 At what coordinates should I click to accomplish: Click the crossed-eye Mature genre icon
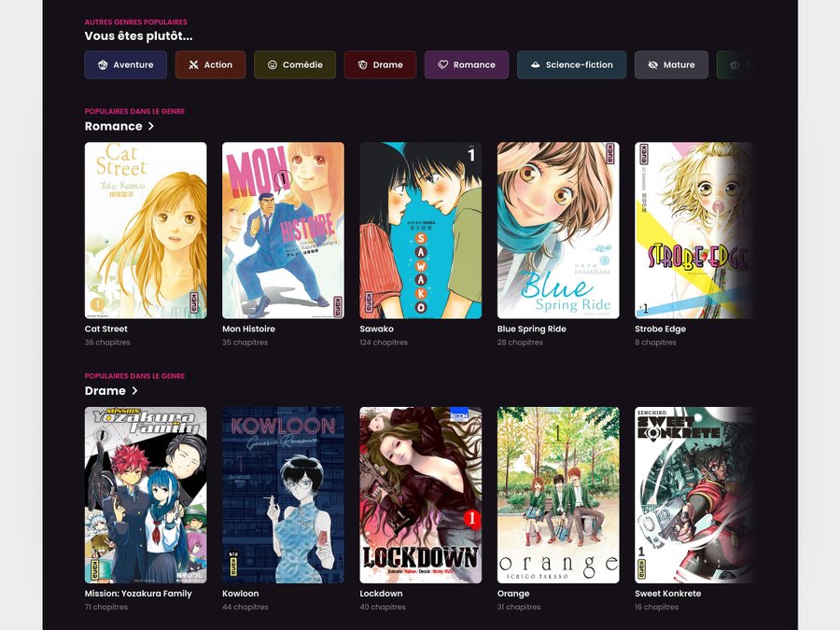tap(652, 65)
